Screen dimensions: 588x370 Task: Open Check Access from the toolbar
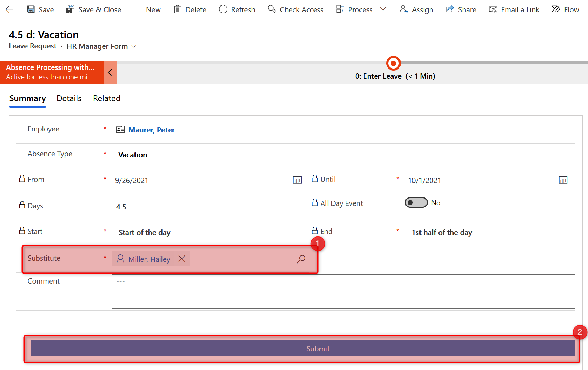click(295, 10)
